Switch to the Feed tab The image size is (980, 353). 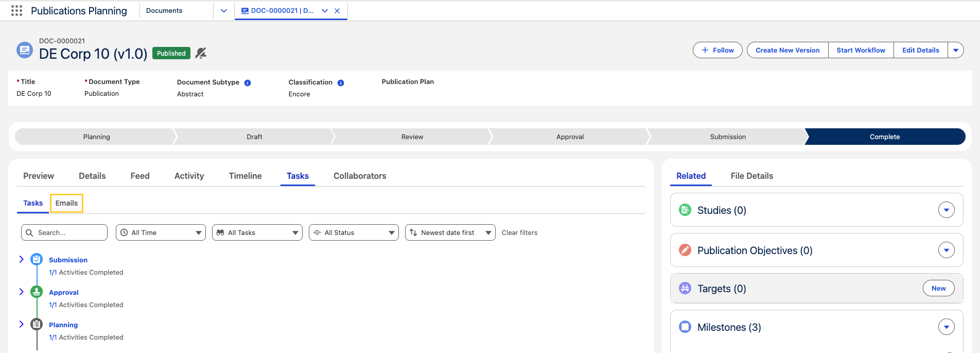[x=140, y=176]
